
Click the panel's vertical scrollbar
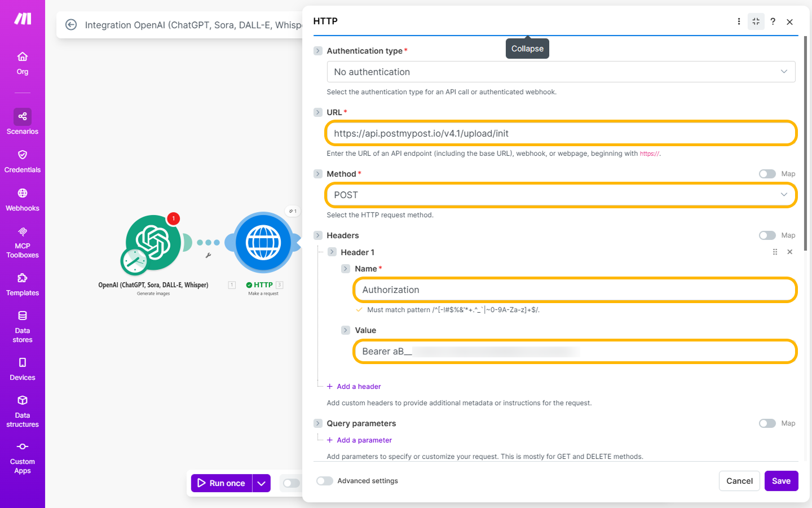pyautogui.click(x=805, y=141)
